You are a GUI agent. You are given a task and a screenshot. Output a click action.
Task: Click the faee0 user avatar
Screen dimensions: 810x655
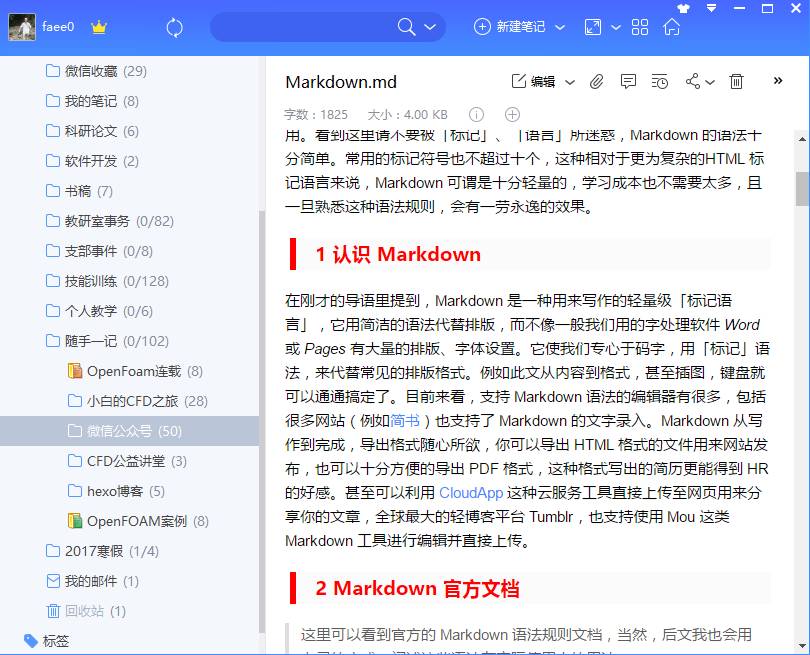[22, 27]
